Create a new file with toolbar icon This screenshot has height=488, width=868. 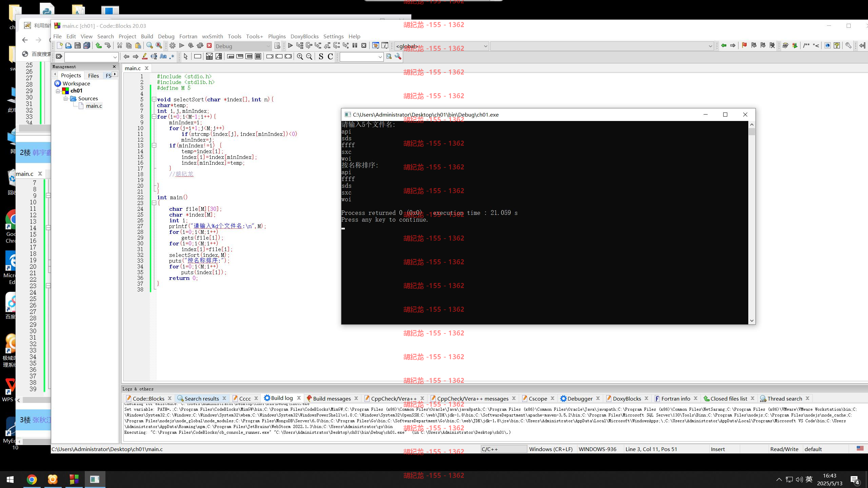tap(60, 46)
